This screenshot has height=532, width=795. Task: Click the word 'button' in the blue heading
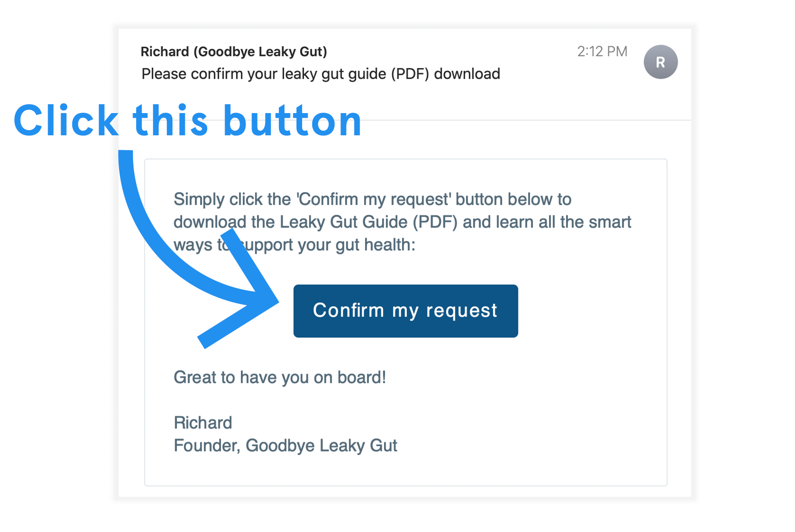click(x=292, y=121)
